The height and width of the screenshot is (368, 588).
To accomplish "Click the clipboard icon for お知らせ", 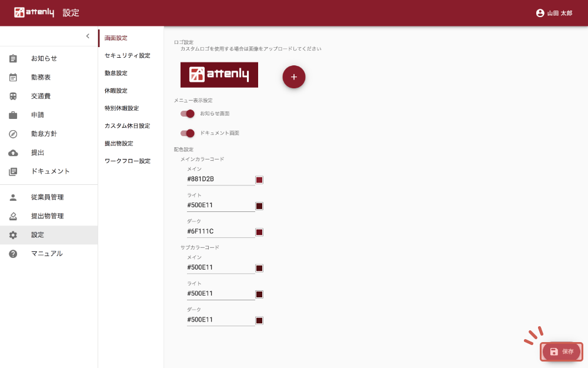I will point(13,58).
